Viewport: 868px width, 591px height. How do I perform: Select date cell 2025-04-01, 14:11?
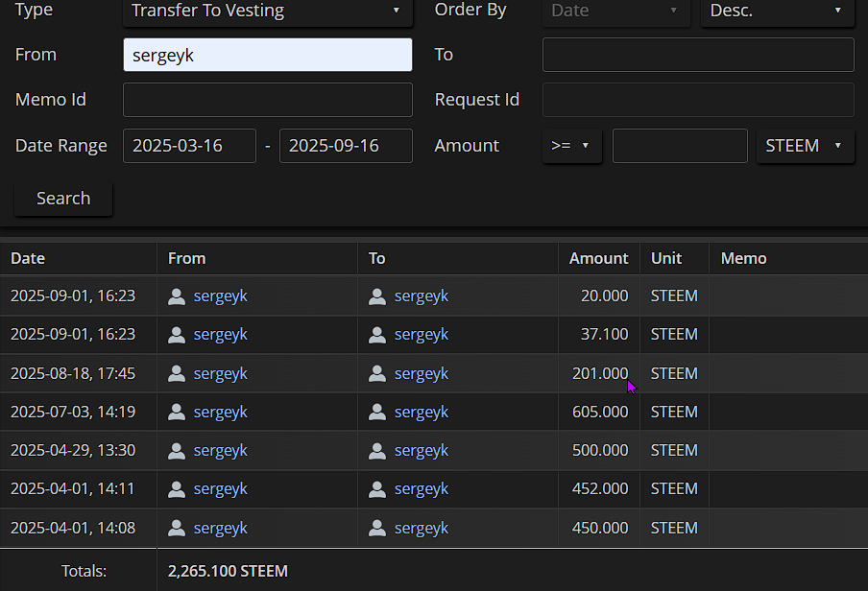click(73, 489)
